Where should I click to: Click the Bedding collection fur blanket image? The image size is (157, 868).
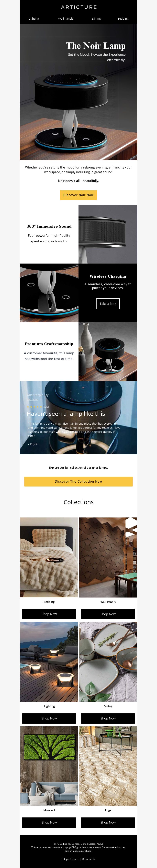tap(49, 557)
